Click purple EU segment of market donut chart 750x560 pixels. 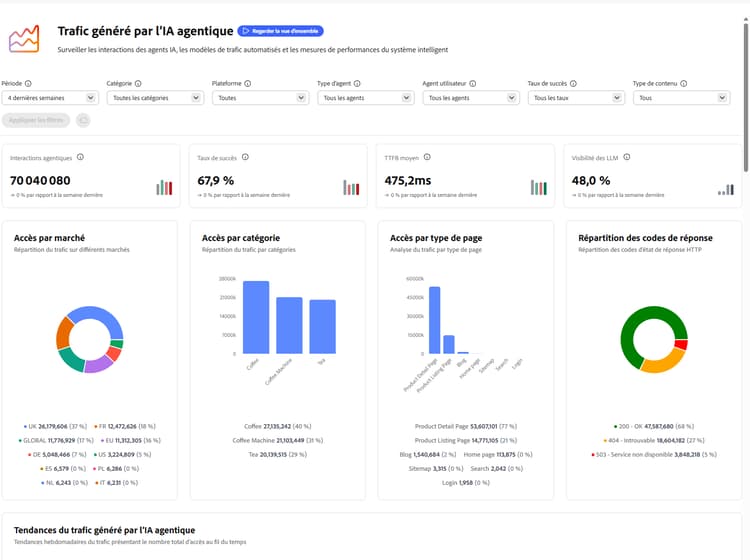tap(99, 364)
